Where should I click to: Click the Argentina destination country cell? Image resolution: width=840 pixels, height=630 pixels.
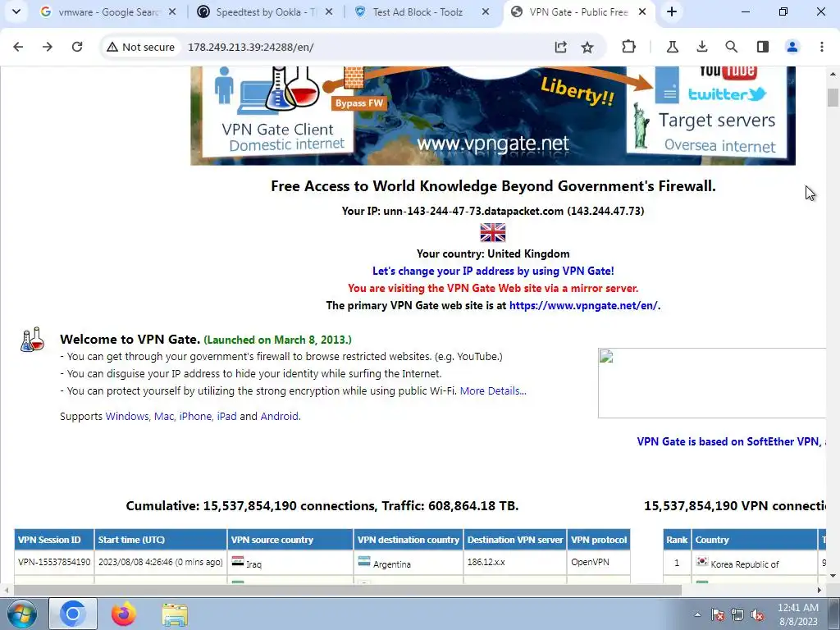click(x=409, y=563)
